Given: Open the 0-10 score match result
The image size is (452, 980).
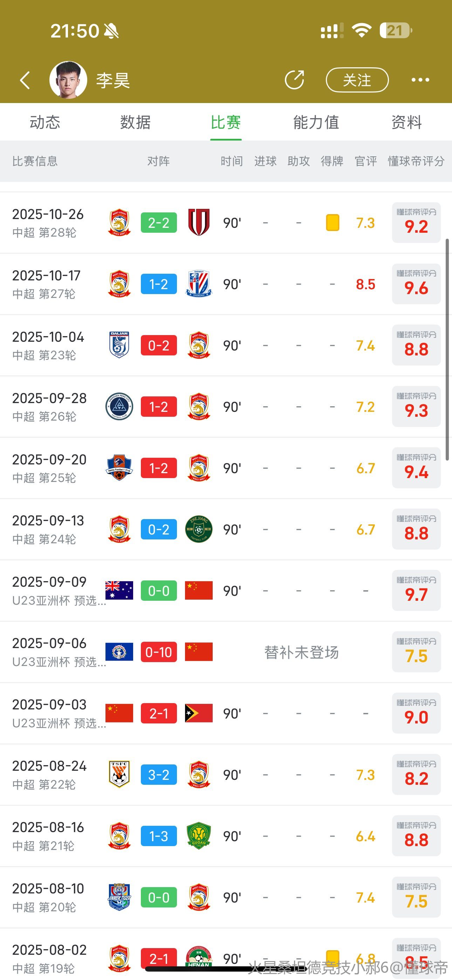Looking at the screenshot, I should (x=159, y=652).
